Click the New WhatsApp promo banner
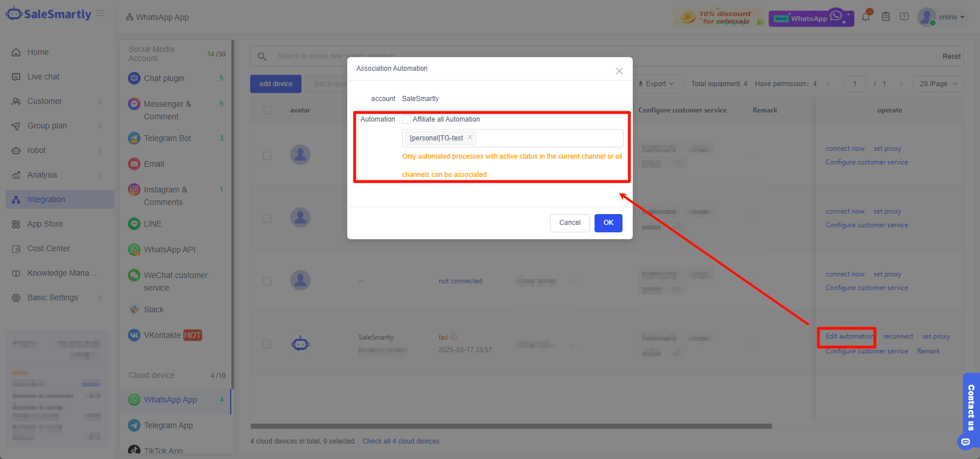Screen dimensions: 980x459 811,18
